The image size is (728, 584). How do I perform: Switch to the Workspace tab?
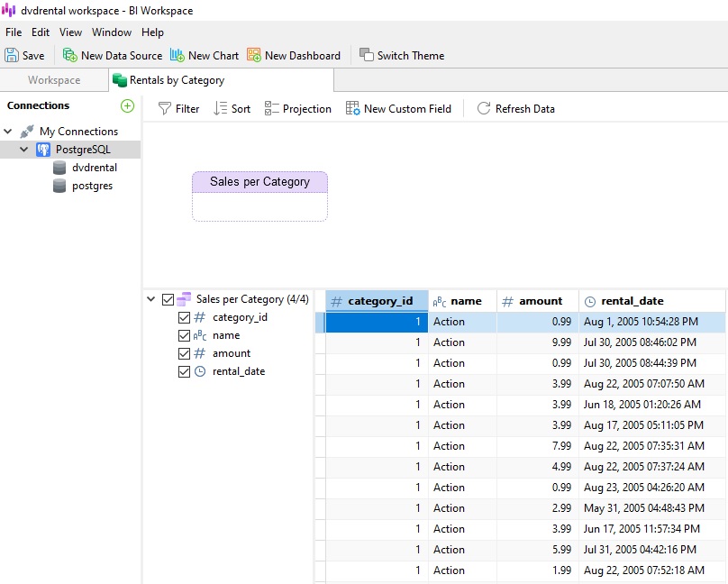tap(54, 80)
